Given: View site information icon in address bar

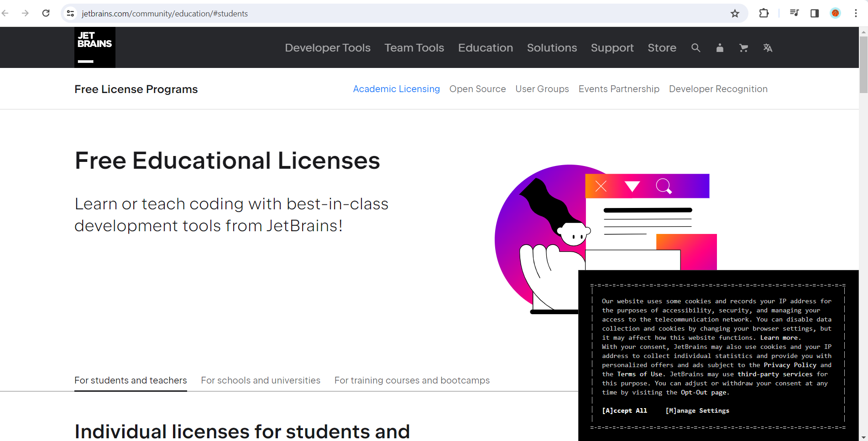Looking at the screenshot, I should tap(70, 13).
